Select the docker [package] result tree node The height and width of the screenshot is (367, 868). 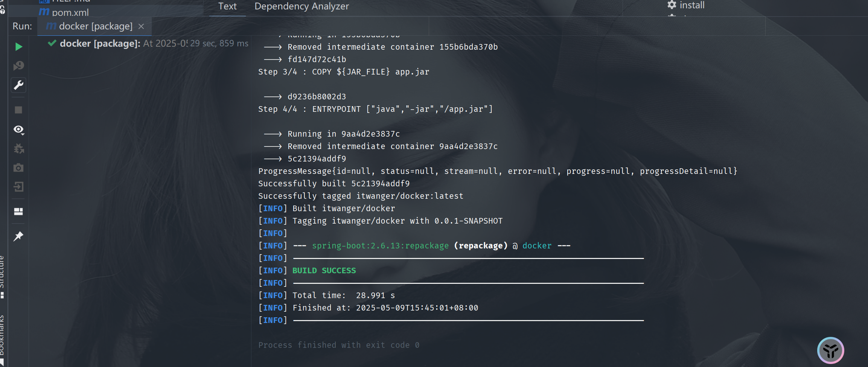(100, 44)
